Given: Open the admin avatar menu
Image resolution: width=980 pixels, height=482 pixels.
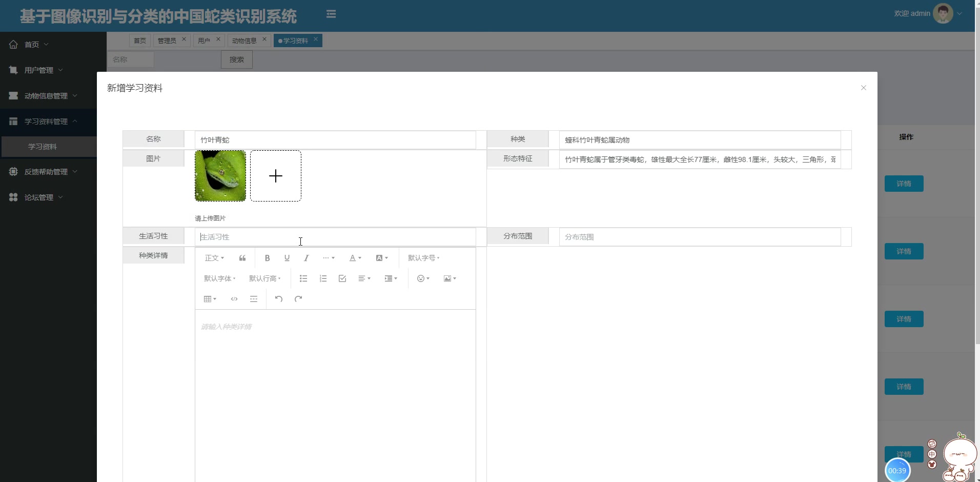Looking at the screenshot, I should [943, 13].
